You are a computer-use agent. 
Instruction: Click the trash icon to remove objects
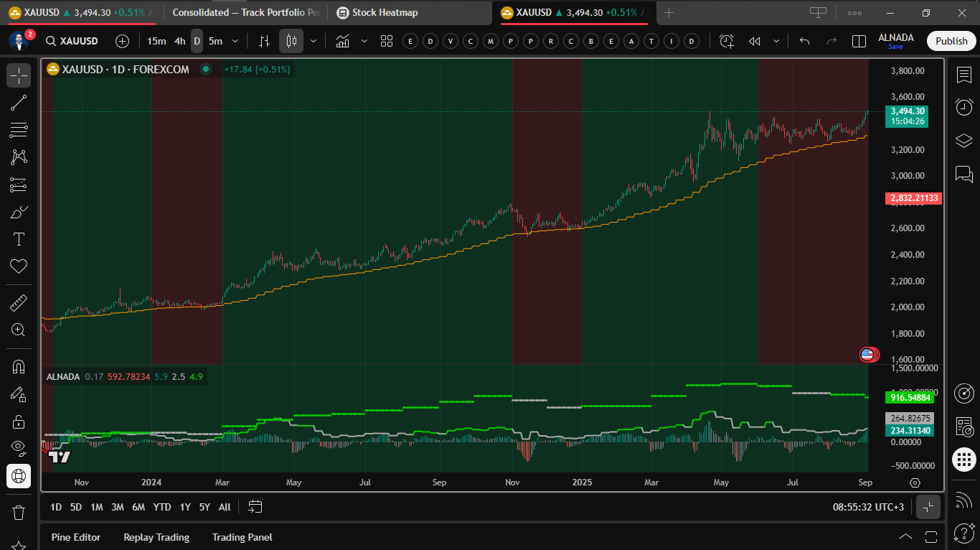19,513
